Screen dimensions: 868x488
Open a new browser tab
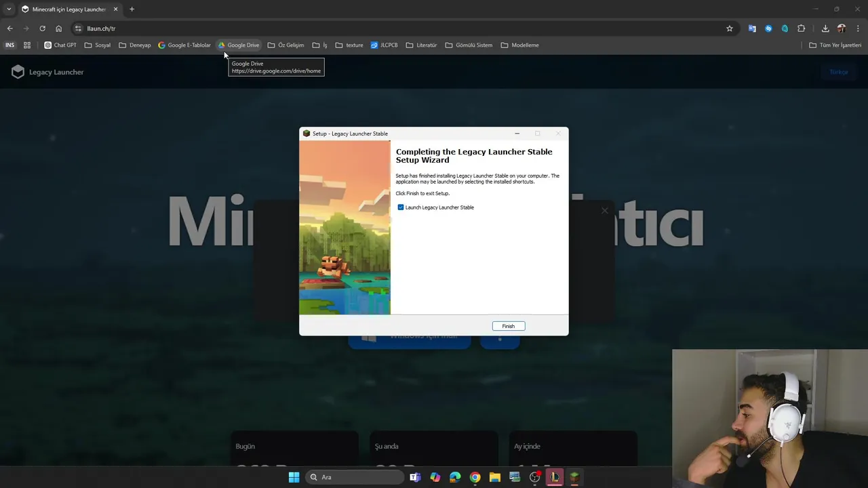coord(132,9)
